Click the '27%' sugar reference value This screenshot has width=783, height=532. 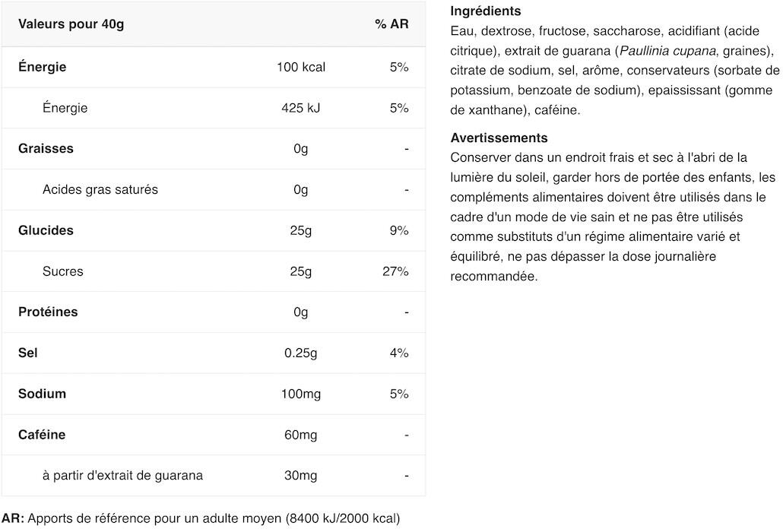(x=395, y=271)
